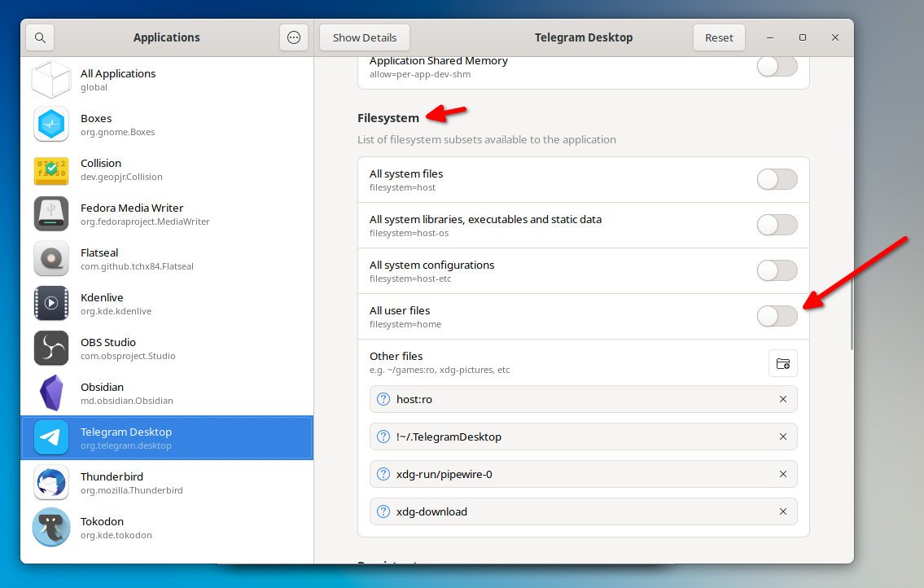Enable Application Shared Memory

[x=777, y=66]
